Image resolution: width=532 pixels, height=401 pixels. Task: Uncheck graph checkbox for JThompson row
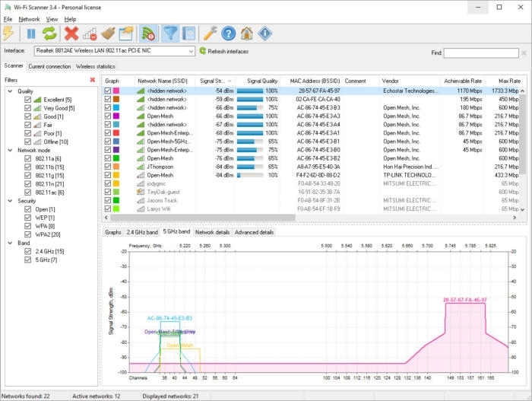tap(108, 167)
